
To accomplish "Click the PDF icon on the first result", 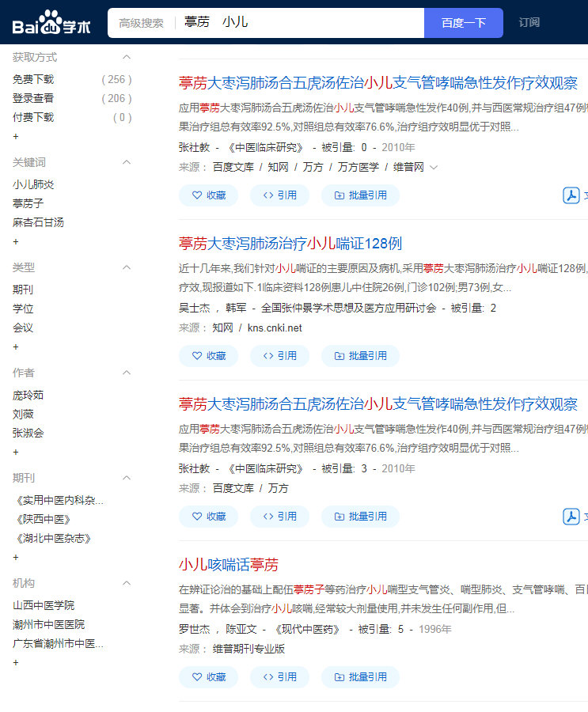I will [571, 195].
